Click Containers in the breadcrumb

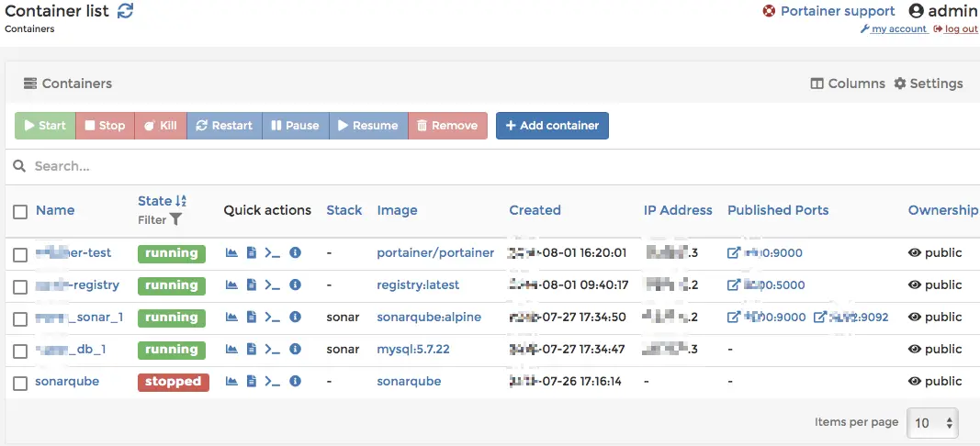[x=29, y=28]
